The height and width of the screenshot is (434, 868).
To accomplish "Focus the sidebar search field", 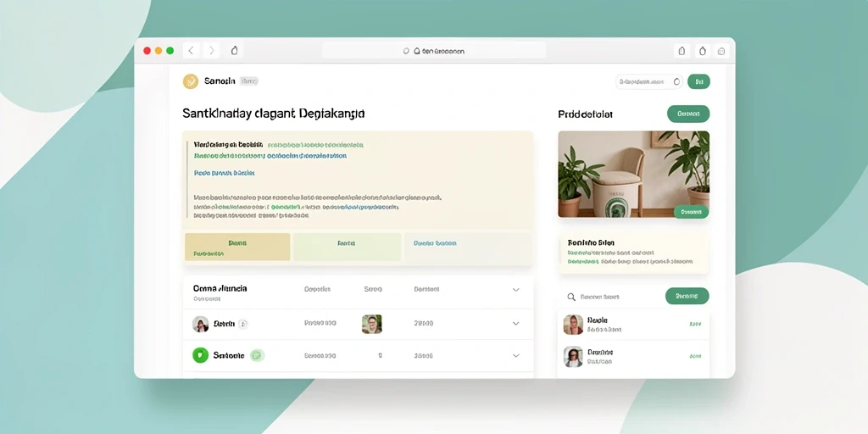I will [x=612, y=297].
